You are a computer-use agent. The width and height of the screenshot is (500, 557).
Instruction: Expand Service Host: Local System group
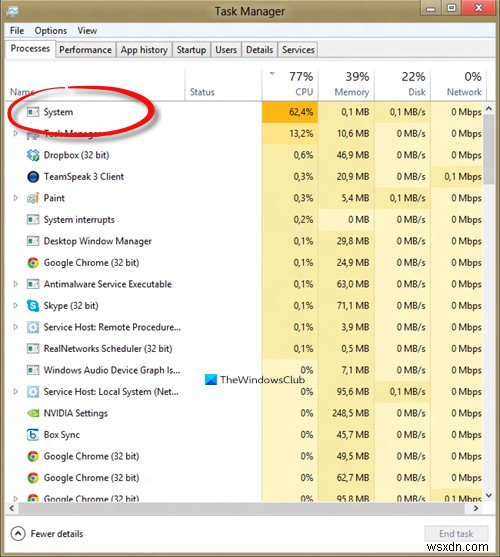pyautogui.click(x=15, y=391)
